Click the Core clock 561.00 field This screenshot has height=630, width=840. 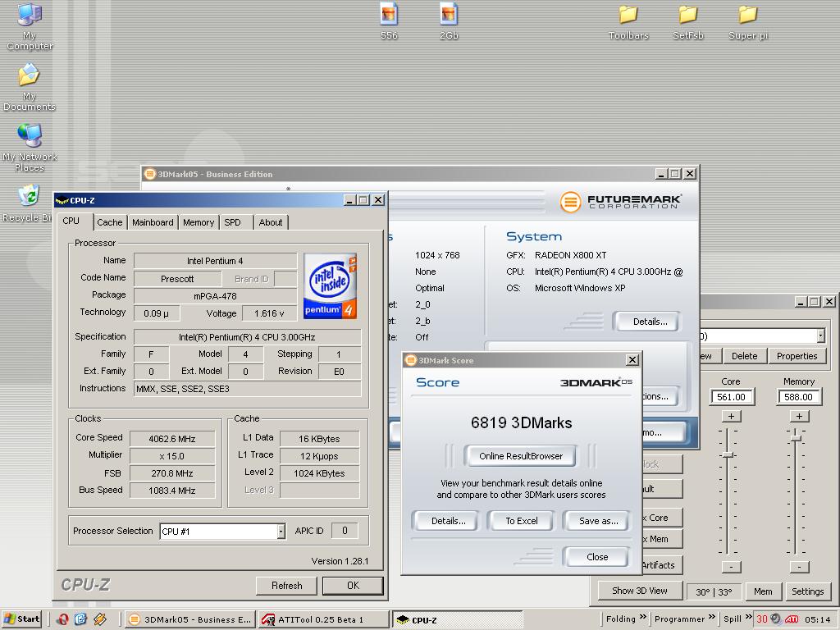pyautogui.click(x=731, y=397)
